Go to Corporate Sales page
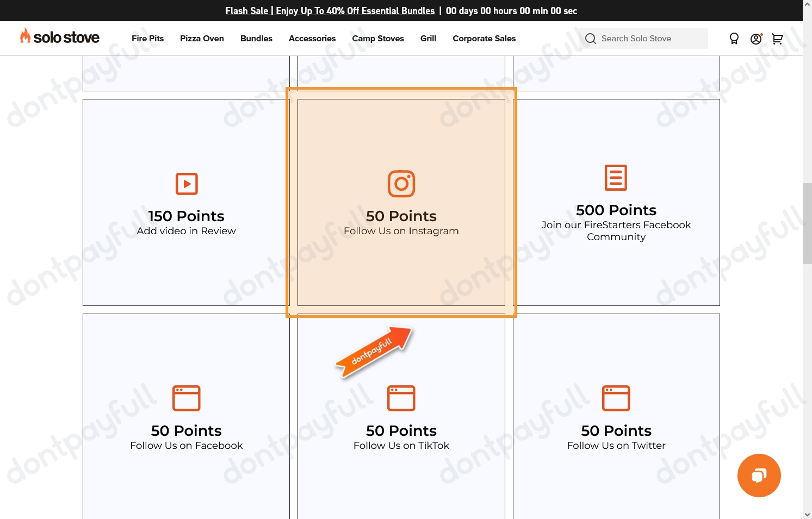Screen dimensions: 812x519 (x=484, y=39)
